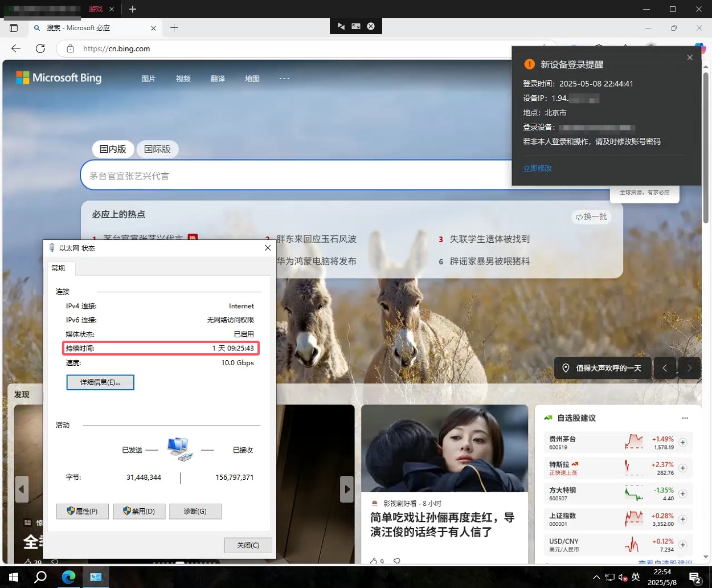
Task: Add 上证指数 to watchlist with plus
Action: pyautogui.click(x=682, y=520)
